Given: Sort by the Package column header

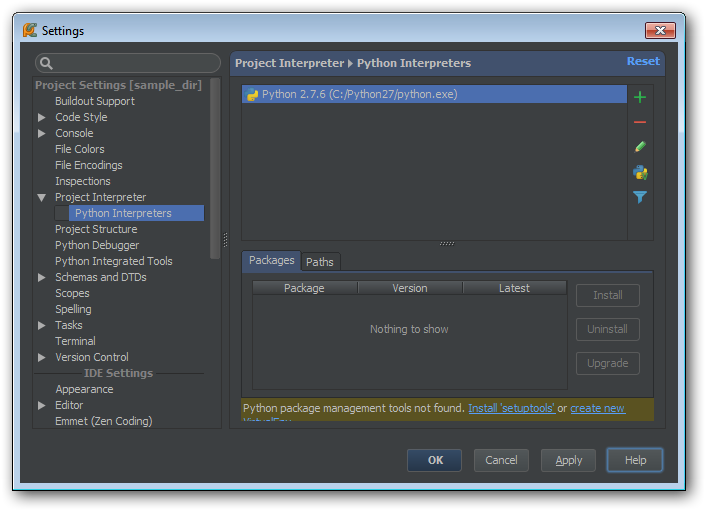Looking at the screenshot, I should pos(304,288).
